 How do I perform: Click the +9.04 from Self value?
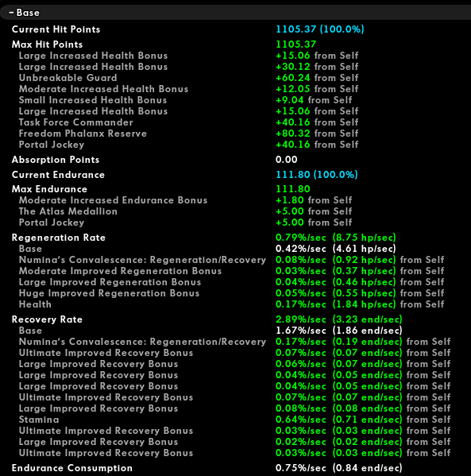click(x=314, y=100)
